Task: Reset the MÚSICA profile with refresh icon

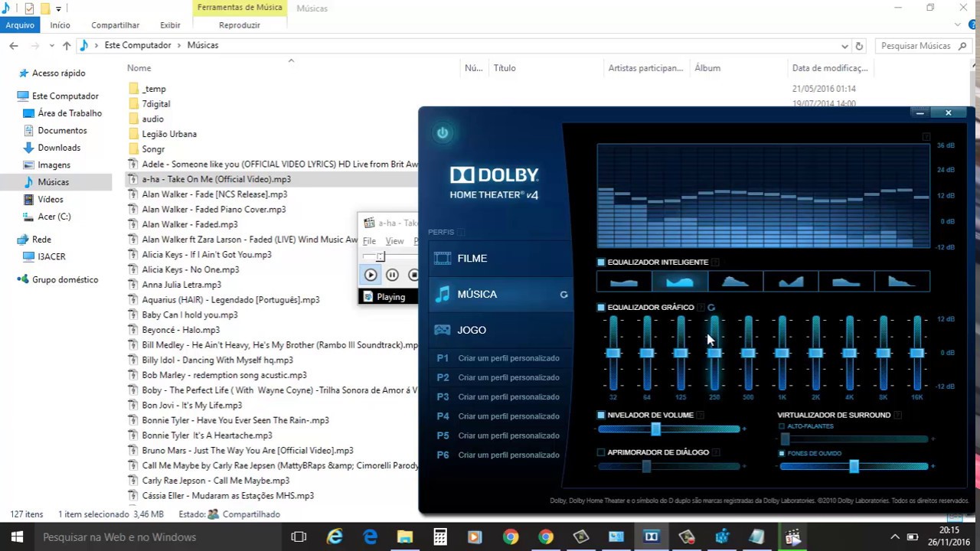Action: tap(564, 295)
